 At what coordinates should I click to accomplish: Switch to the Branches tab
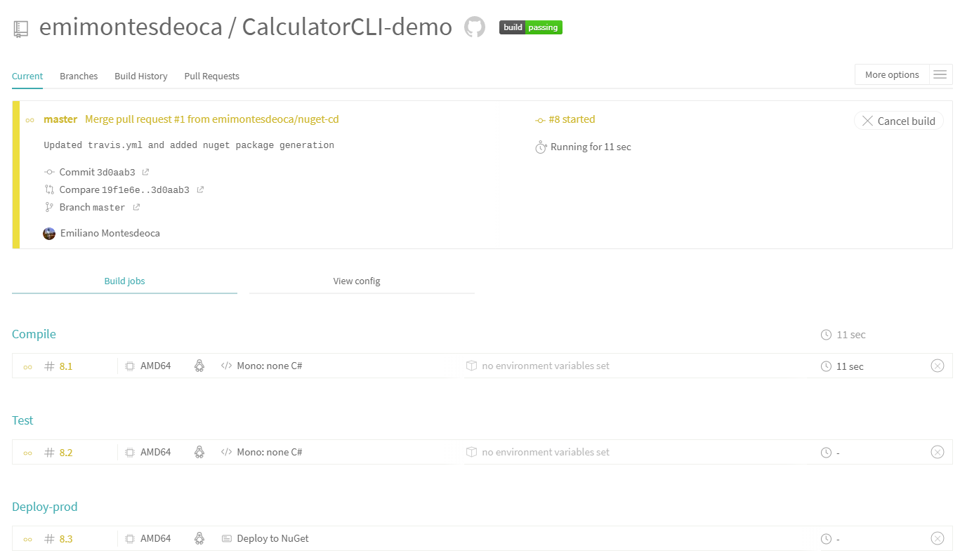[x=79, y=76]
